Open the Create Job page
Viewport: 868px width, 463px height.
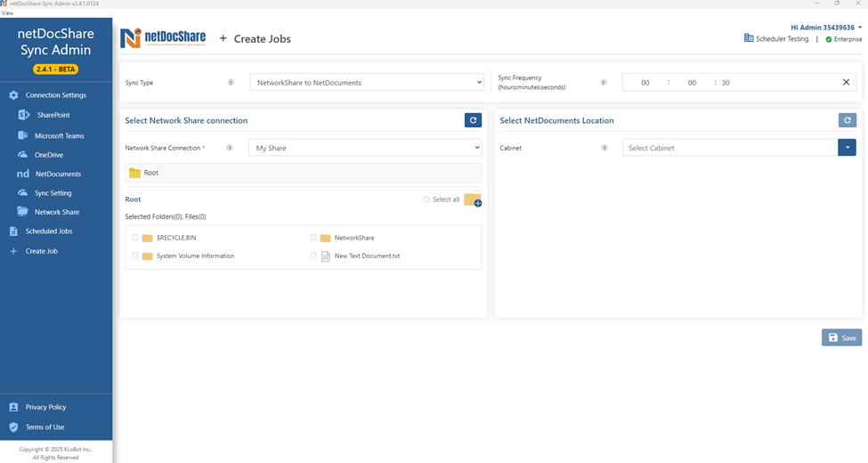(x=42, y=251)
